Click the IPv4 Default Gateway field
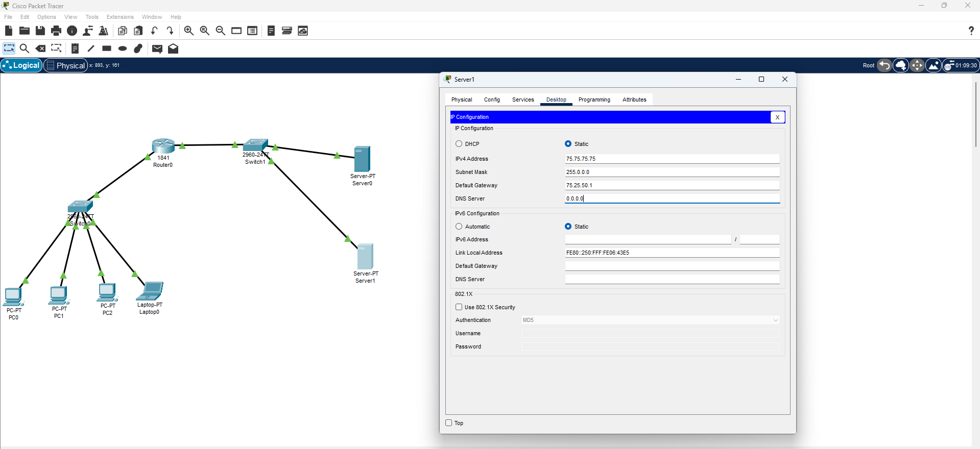This screenshot has width=980, height=449. tap(672, 185)
